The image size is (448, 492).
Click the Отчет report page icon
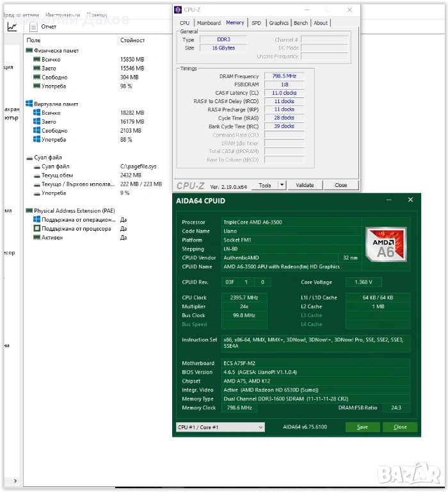tap(33, 27)
